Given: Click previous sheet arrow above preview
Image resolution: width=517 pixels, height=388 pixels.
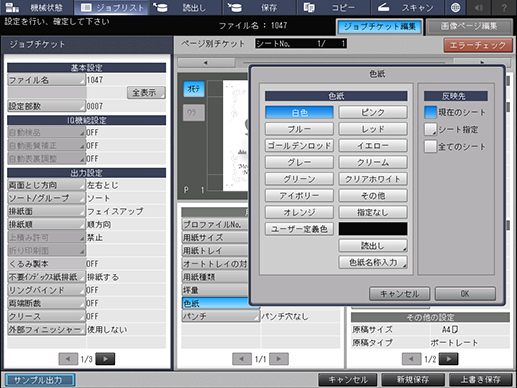Looking at the screenshot, I should coord(206,62).
